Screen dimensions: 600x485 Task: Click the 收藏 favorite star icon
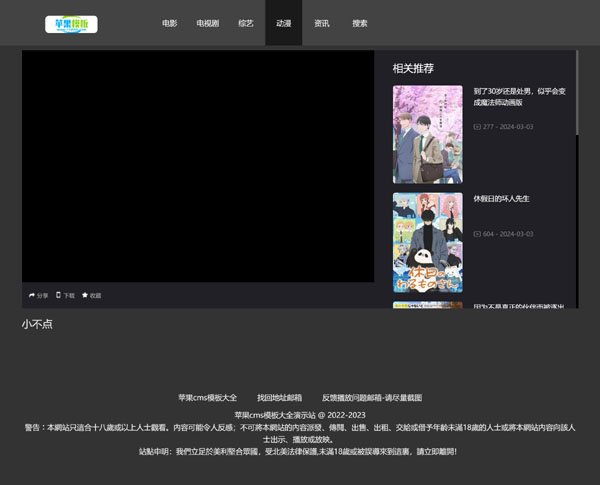click(85, 296)
